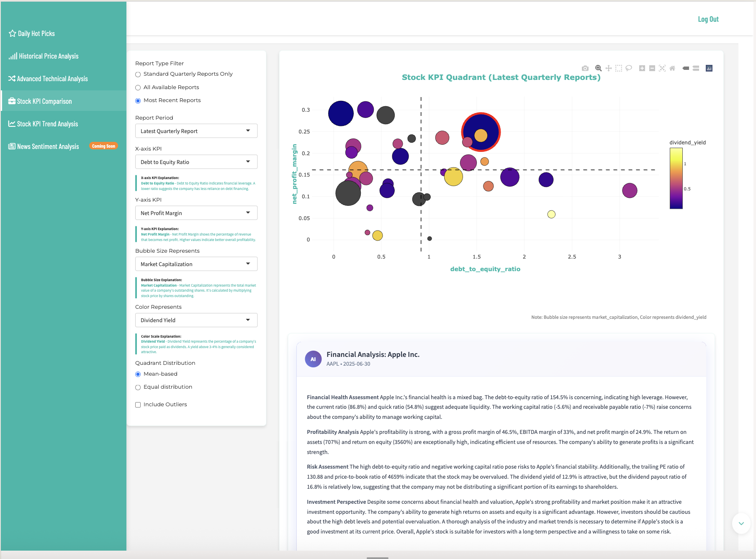
Task: Enable the Include Outliers checkbox
Action: click(x=138, y=405)
